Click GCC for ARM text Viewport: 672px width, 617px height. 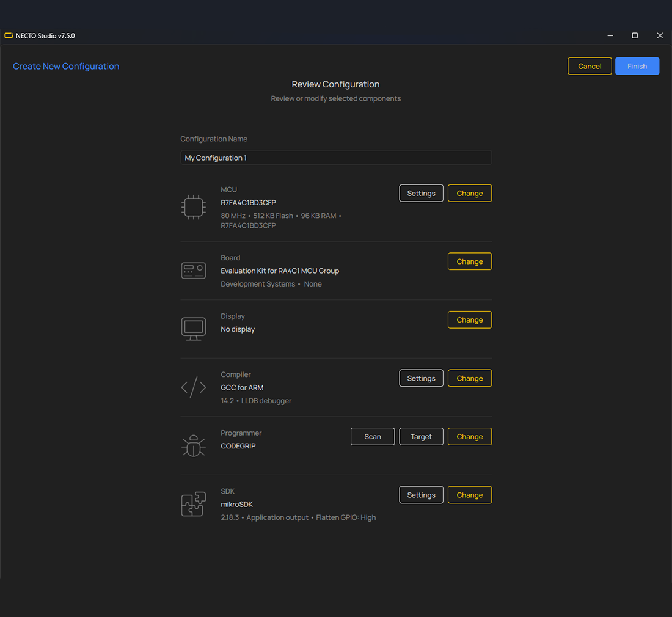242,387
